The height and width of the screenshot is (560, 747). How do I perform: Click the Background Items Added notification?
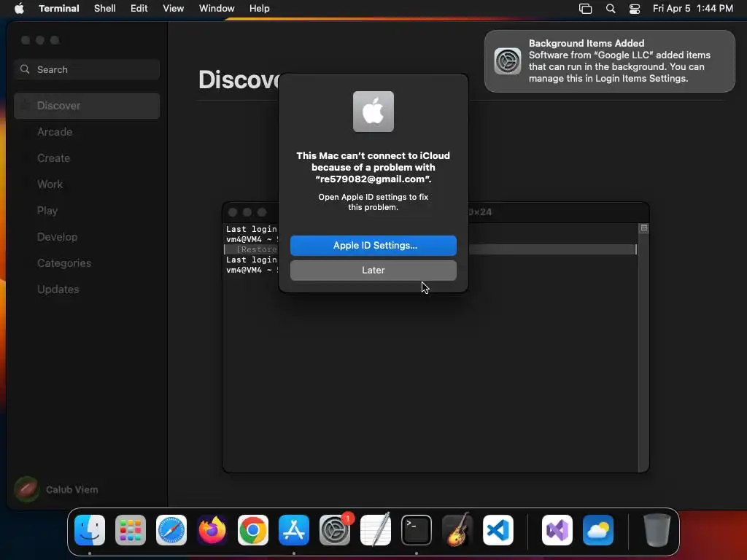pos(610,61)
